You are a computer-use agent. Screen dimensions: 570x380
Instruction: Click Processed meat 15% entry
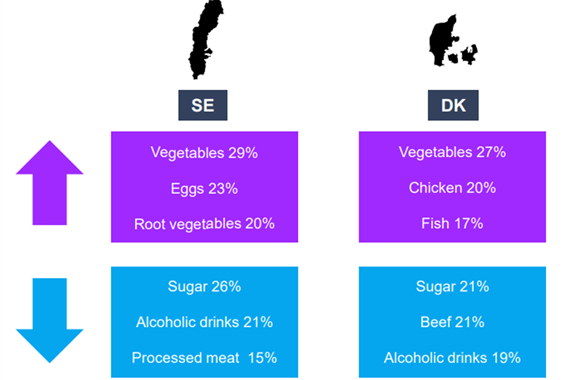pyautogui.click(x=204, y=358)
